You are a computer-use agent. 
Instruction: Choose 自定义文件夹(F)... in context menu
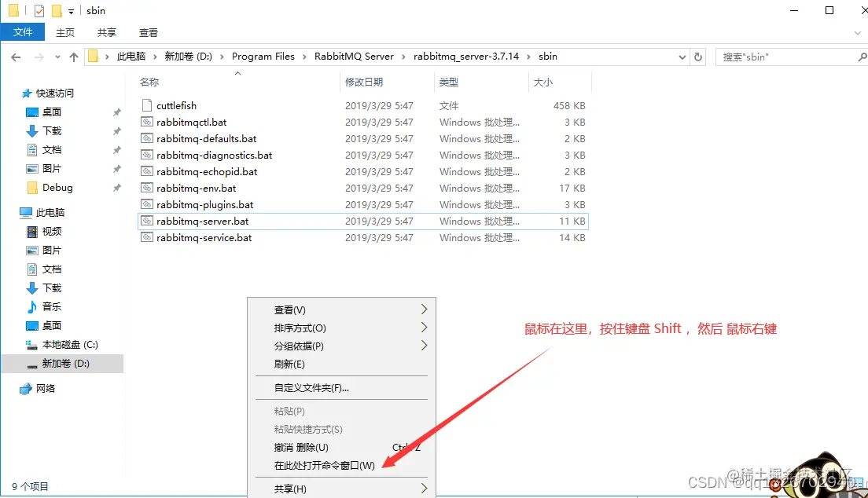(341, 388)
